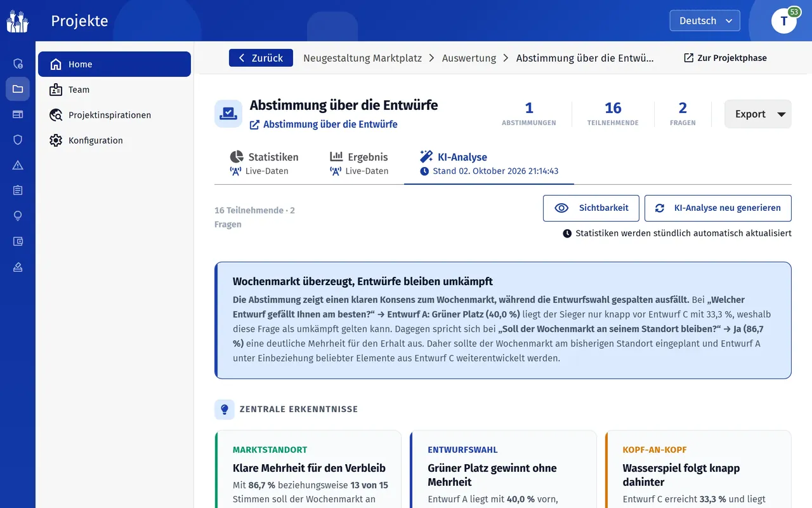Click the external-link icon before Abstimmung link
This screenshot has height=508, width=812.
[254, 124]
